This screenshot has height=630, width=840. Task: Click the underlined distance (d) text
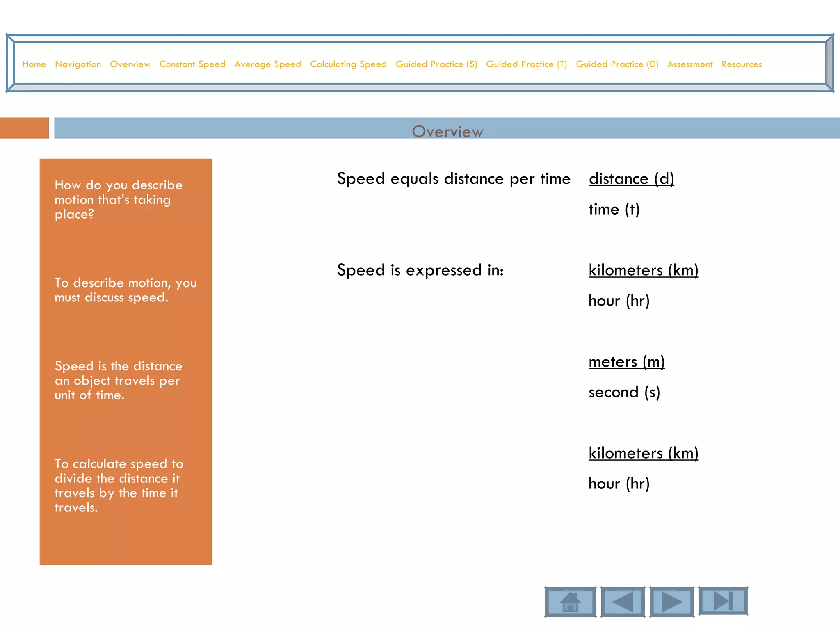(631, 179)
